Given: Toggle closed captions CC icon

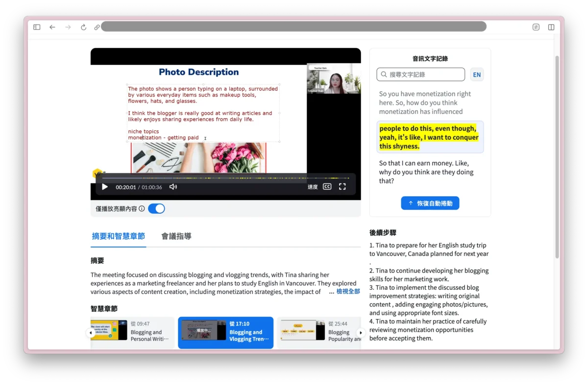Looking at the screenshot, I should (x=327, y=187).
